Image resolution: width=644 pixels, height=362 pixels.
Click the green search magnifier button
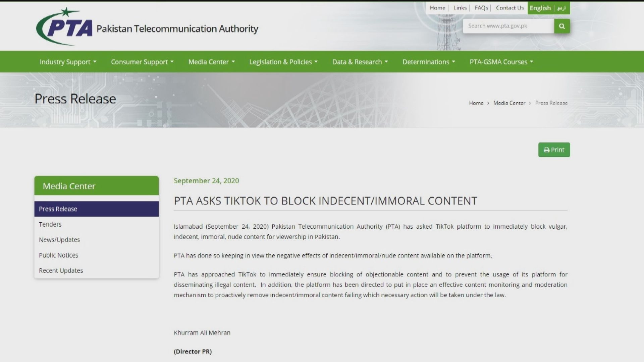(x=562, y=26)
